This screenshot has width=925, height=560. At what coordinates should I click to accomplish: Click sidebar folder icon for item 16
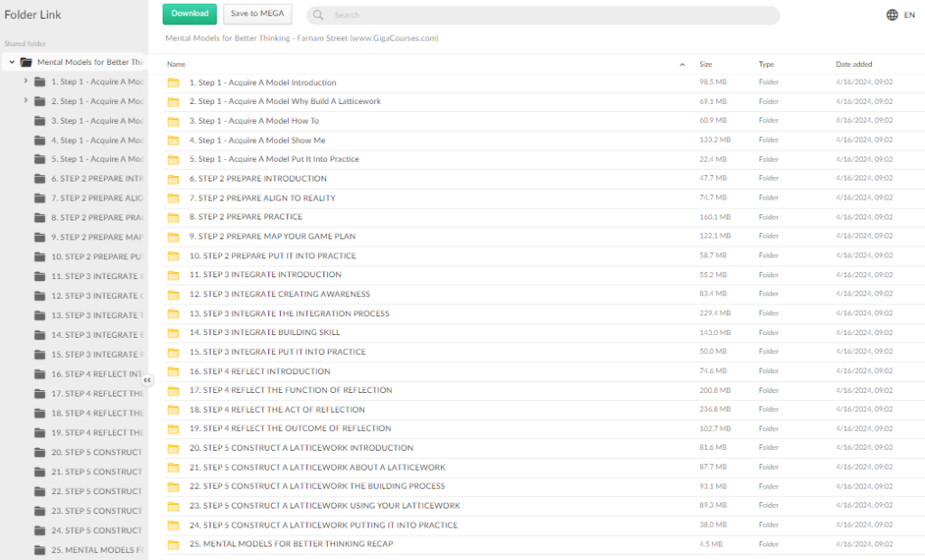tap(40, 374)
